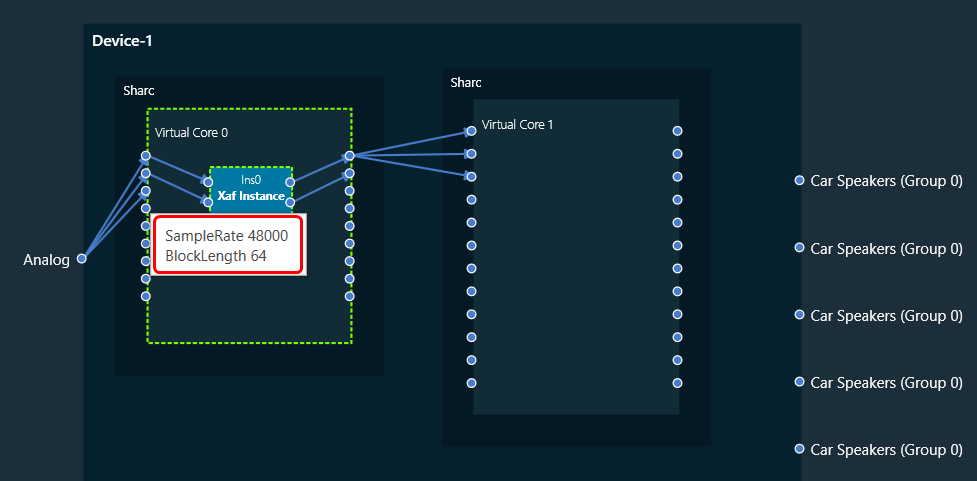The width and height of the screenshot is (977, 481).
Task: Click the topmost Car Speakers port circle
Action: pos(799,181)
